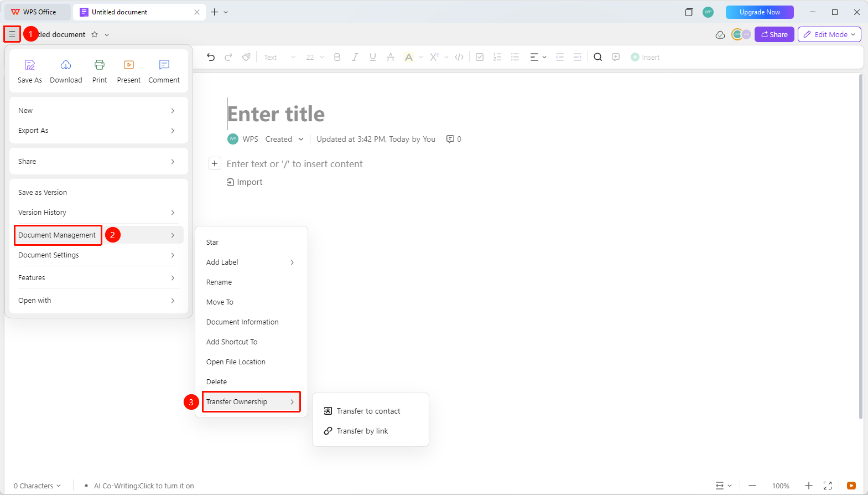Toggle strikethrough formatting
The height and width of the screenshot is (495, 868).
391,57
